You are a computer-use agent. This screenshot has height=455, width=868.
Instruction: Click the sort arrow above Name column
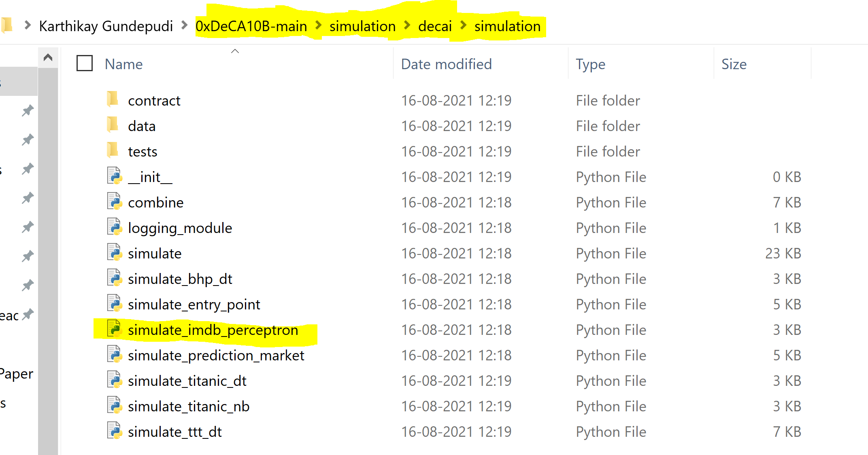(x=235, y=51)
